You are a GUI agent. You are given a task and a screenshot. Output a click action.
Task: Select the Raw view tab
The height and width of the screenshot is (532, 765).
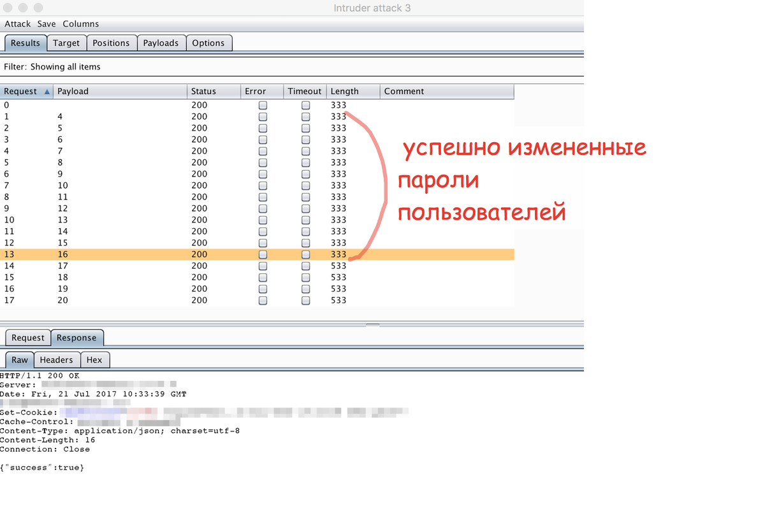(x=20, y=360)
